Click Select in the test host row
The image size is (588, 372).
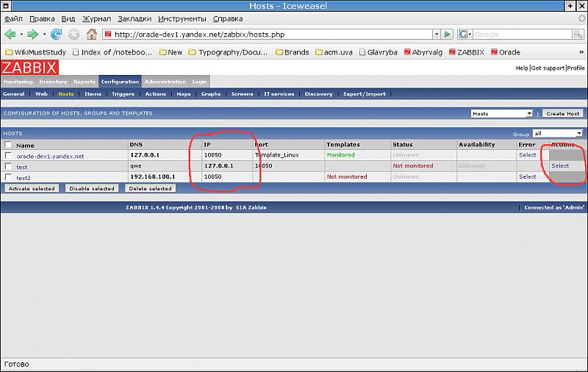[x=560, y=165]
